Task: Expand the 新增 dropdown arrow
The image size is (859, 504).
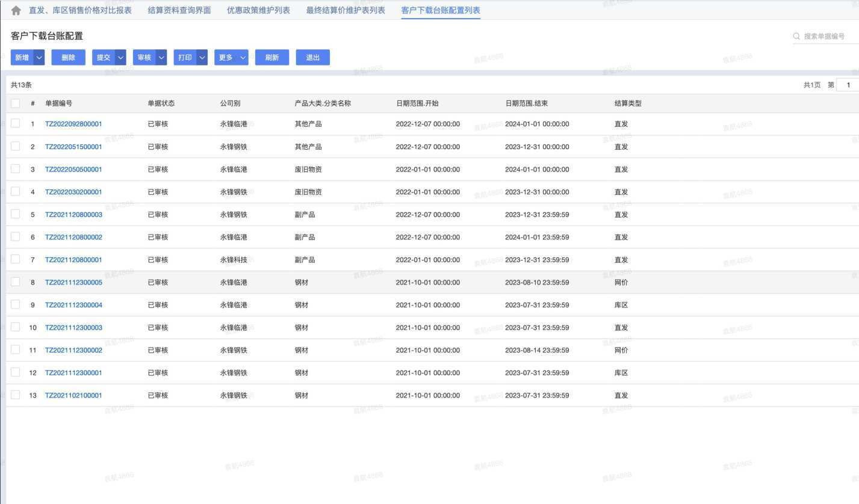Action: tap(39, 58)
